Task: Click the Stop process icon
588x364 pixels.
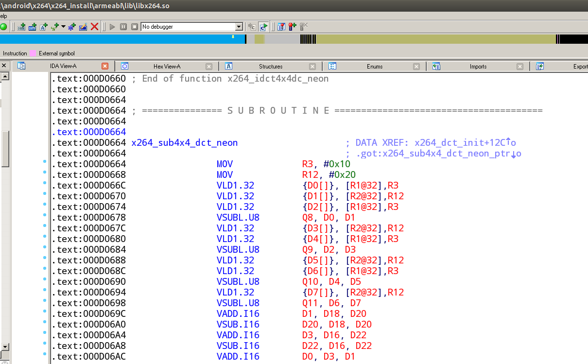Action: pos(136,27)
